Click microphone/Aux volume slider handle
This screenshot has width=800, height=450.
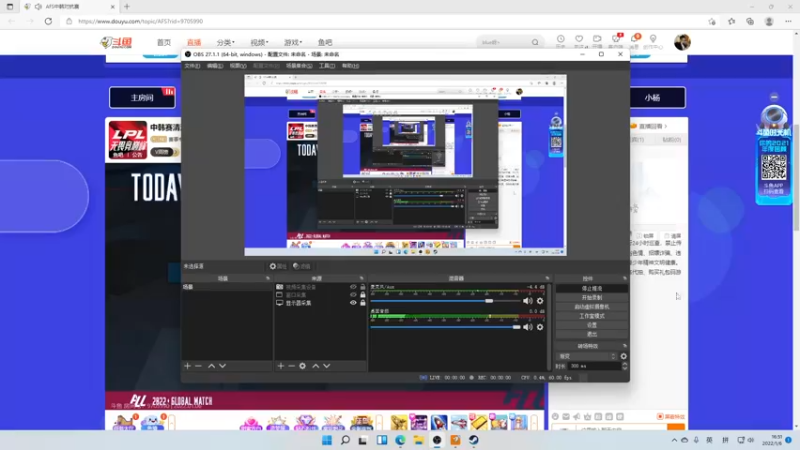(489, 301)
